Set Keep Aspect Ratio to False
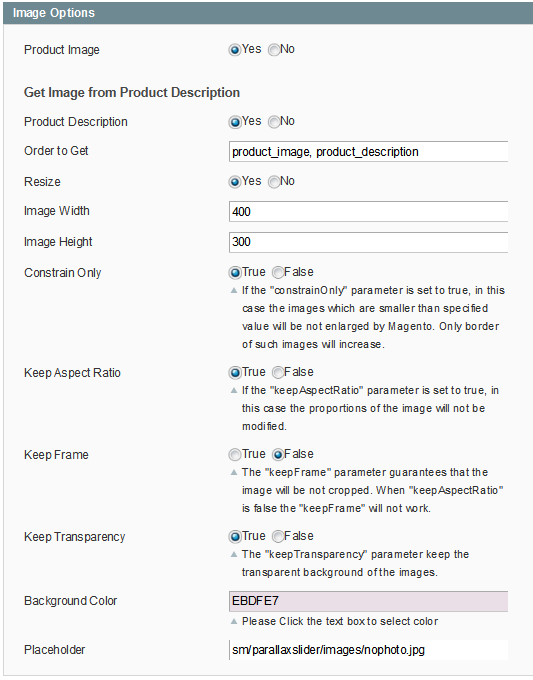Viewport: 533px width, 680px height. (278, 373)
